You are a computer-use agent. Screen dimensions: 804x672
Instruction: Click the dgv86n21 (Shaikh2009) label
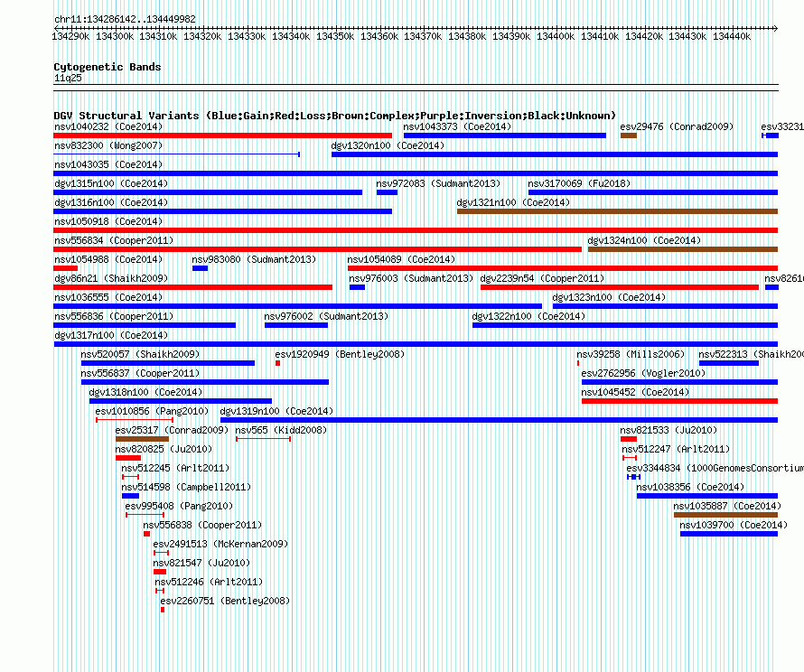coord(111,278)
